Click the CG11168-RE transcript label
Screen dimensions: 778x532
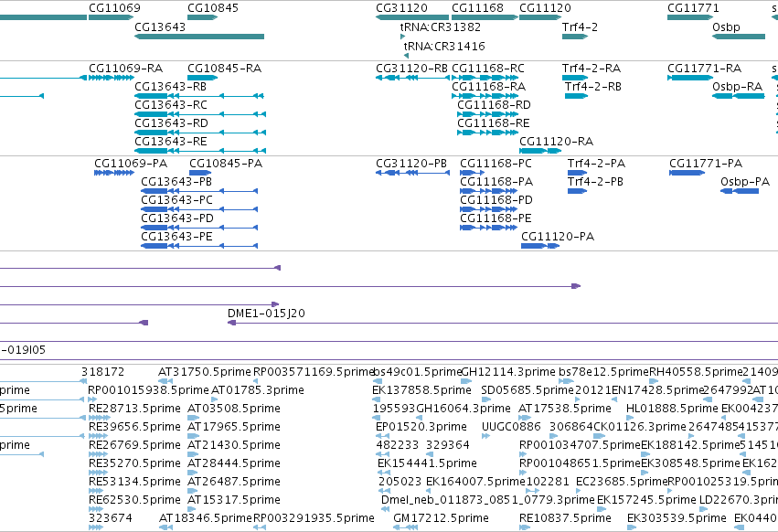click(x=493, y=123)
